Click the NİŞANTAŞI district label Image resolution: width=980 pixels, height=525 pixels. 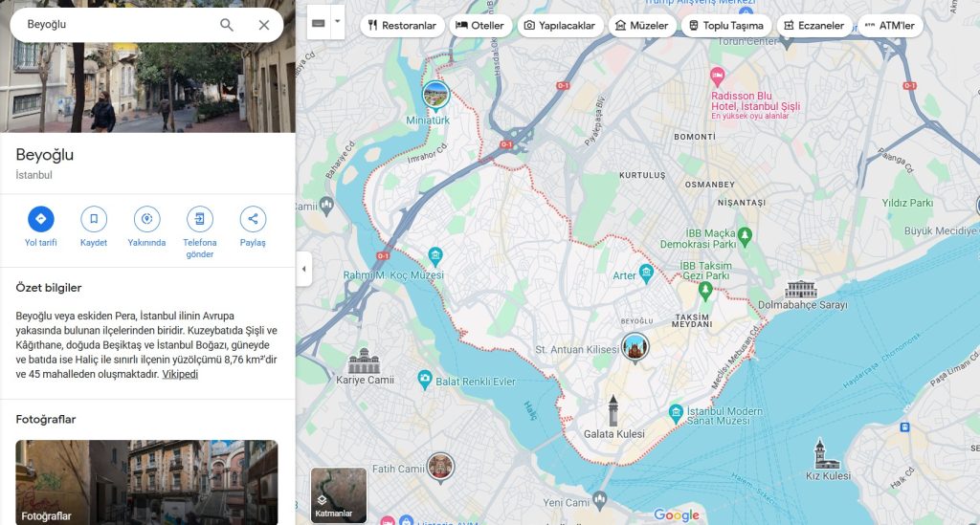coord(742,203)
